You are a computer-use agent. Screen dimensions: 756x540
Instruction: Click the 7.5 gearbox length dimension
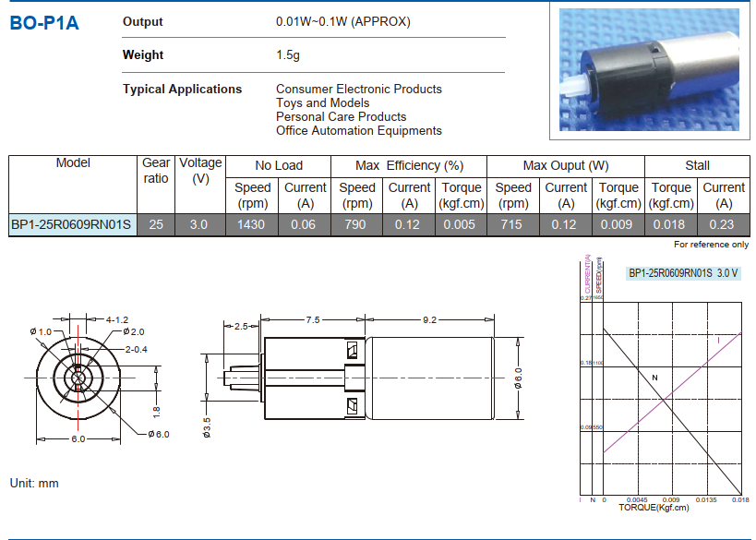(312, 319)
